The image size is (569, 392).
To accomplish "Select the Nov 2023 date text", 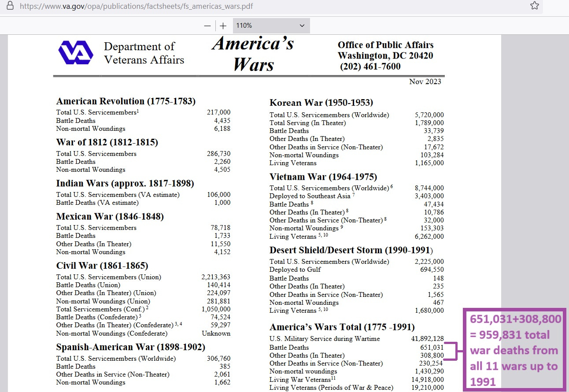I will pyautogui.click(x=425, y=81).
